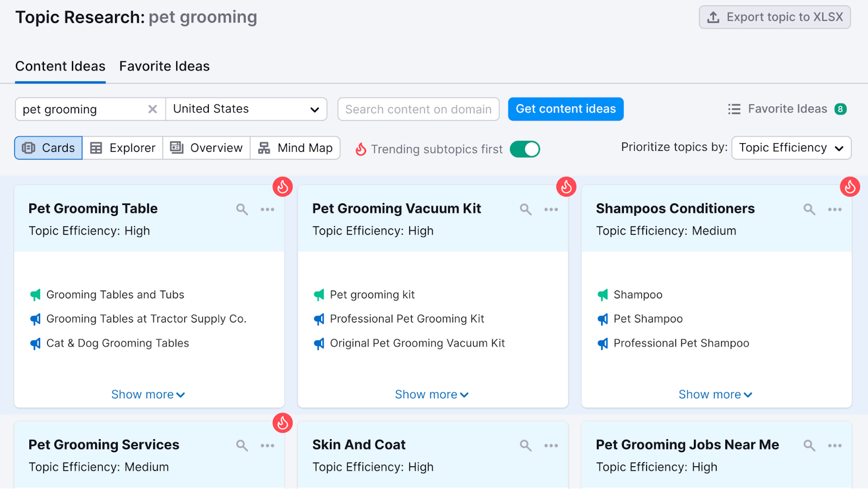This screenshot has height=489, width=868.
Task: Expand Show more on Pet Grooming Vacuum Kit card
Action: point(431,394)
